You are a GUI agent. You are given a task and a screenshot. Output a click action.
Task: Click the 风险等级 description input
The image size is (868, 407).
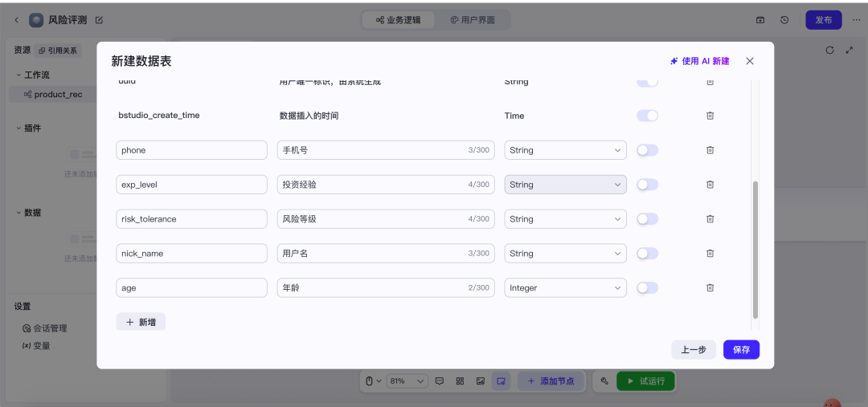(x=386, y=219)
